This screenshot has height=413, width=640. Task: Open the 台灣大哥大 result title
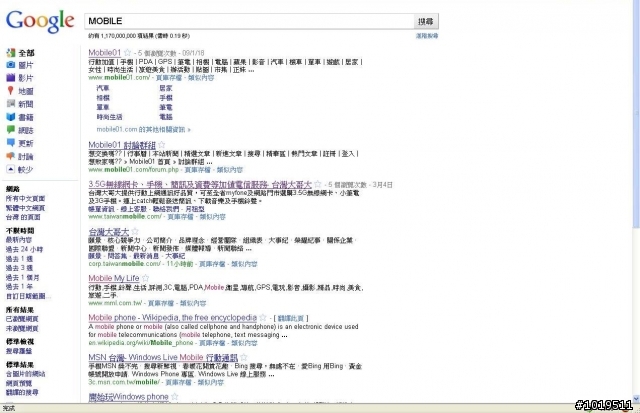[x=109, y=232]
